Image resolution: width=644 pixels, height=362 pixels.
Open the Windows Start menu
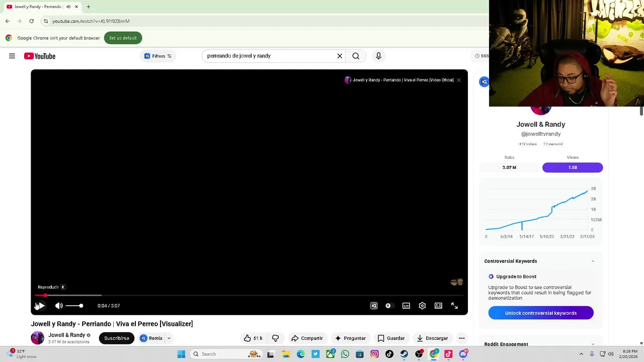point(181,354)
